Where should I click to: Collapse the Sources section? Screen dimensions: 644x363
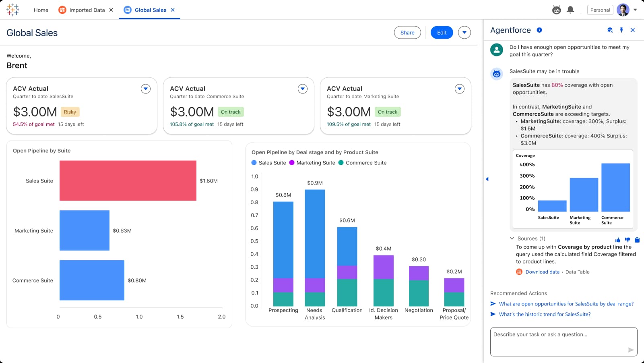pos(512,238)
